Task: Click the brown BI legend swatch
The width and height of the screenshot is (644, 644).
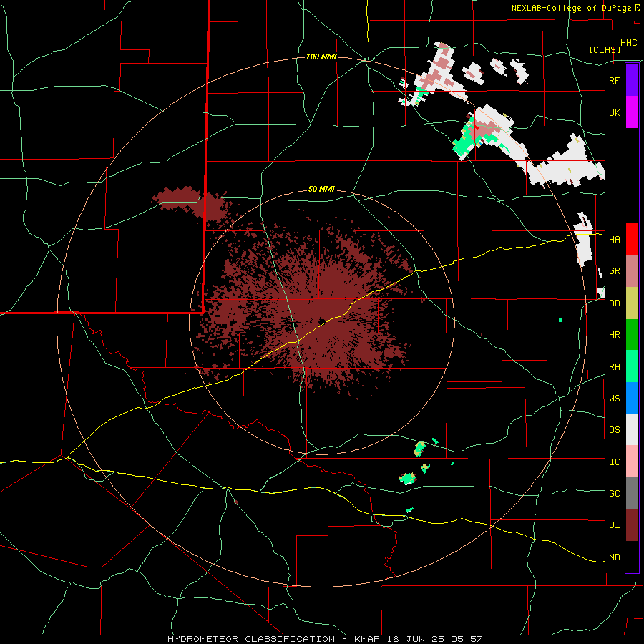Action: 632,525
